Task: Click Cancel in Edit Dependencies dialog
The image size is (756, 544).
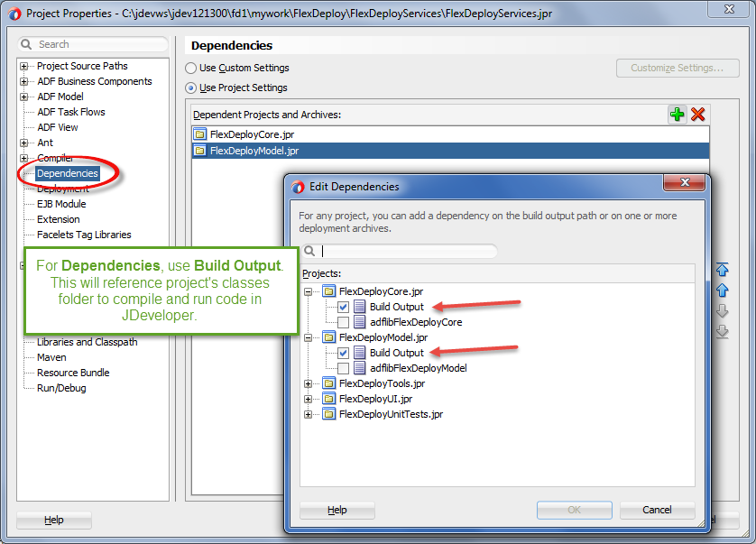Action: [x=657, y=510]
